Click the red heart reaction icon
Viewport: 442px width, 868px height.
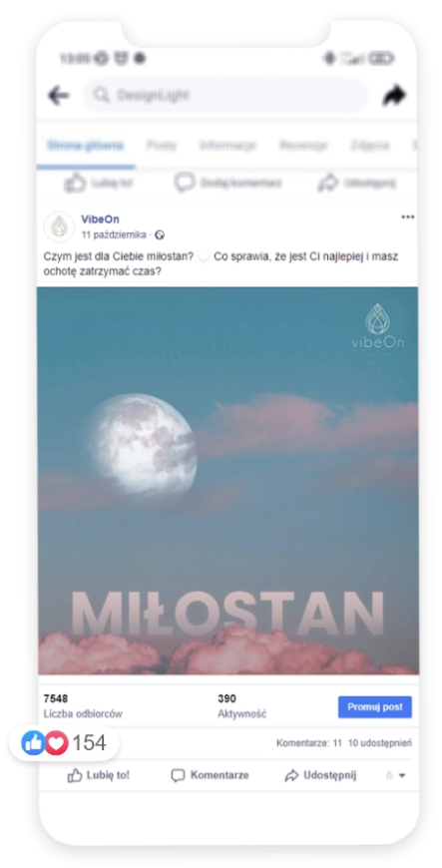[x=57, y=742]
